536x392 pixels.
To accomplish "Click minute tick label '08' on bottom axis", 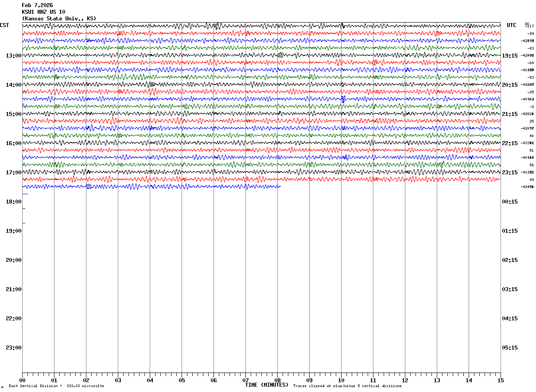I will (x=277, y=380).
